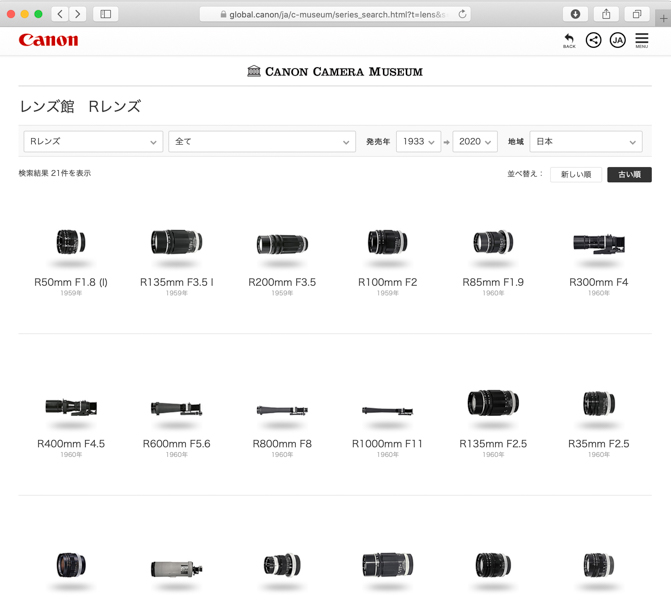Click the R1000mm F11 title link
The width and height of the screenshot is (671, 600).
(x=387, y=444)
